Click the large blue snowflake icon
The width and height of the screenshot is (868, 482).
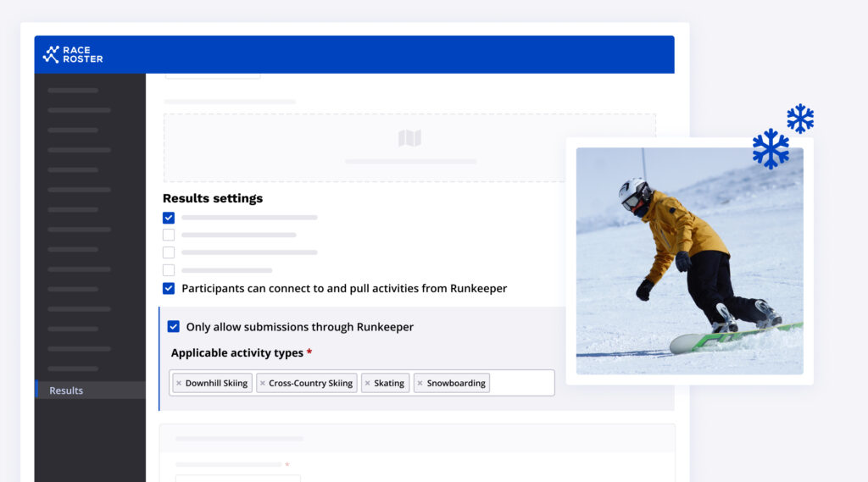[x=771, y=149]
